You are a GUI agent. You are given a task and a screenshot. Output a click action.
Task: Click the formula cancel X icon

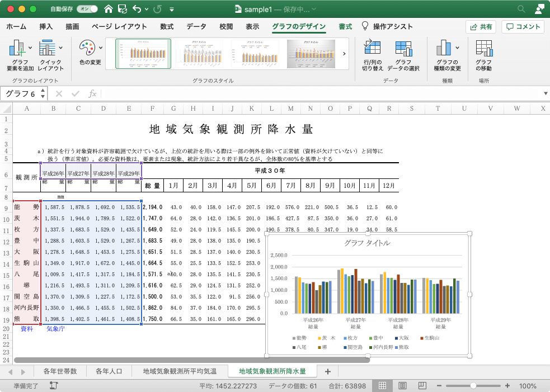pyautogui.click(x=59, y=93)
